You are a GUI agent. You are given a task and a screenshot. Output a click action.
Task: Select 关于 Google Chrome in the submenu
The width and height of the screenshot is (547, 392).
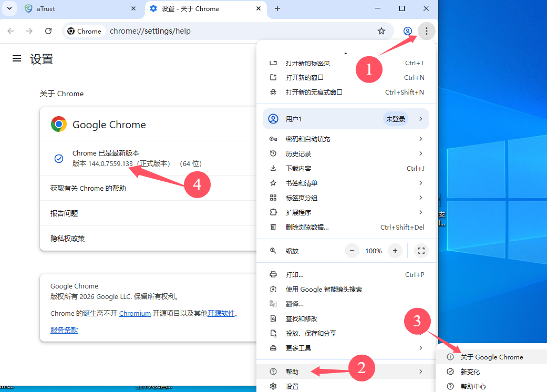click(491, 357)
